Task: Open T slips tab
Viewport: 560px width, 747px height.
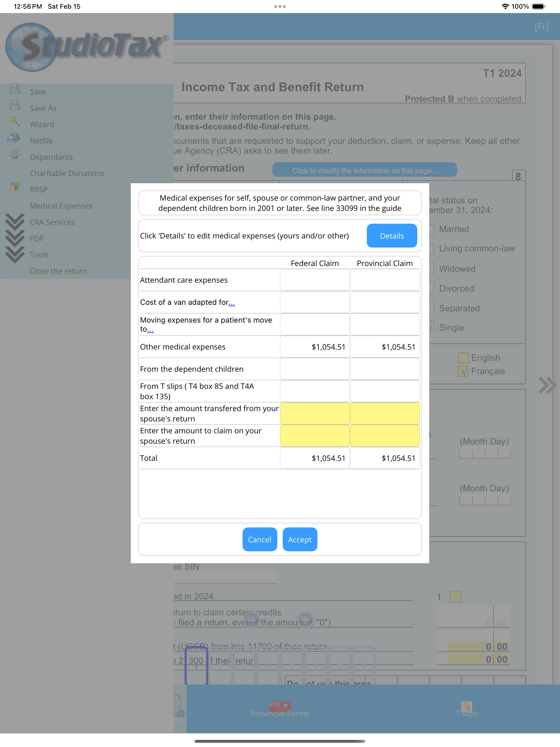Action: point(466,709)
